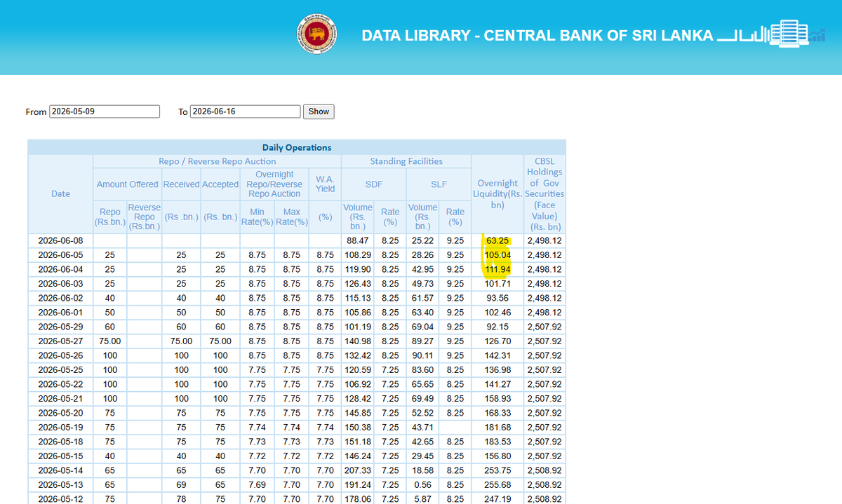Select date cell 2026-06-08
842x504 pixels.
(x=60, y=241)
